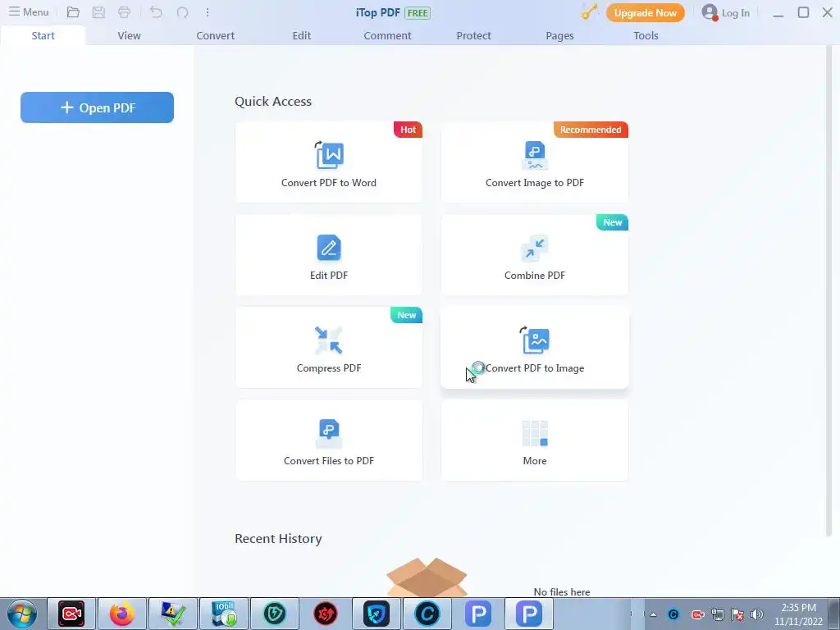Open the green shield taskbar icon

point(275,614)
